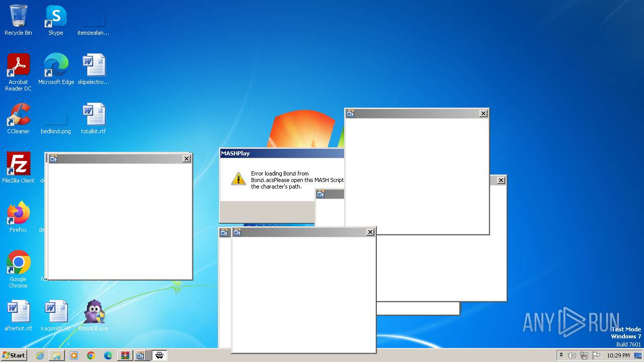Click Word icon of small window over MASHPlay
The width and height of the screenshot is (644, 362).
tap(320, 194)
